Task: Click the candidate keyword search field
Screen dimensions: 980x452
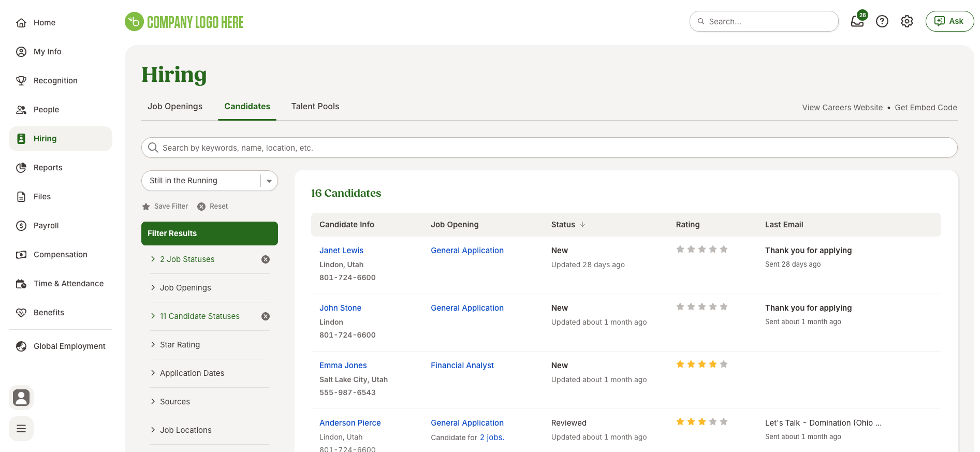Action: pyautogui.click(x=549, y=148)
